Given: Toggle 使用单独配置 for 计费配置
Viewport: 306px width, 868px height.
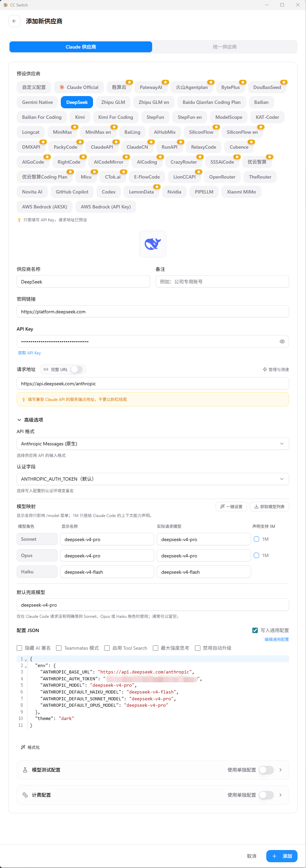Looking at the screenshot, I should pyautogui.click(x=266, y=795).
